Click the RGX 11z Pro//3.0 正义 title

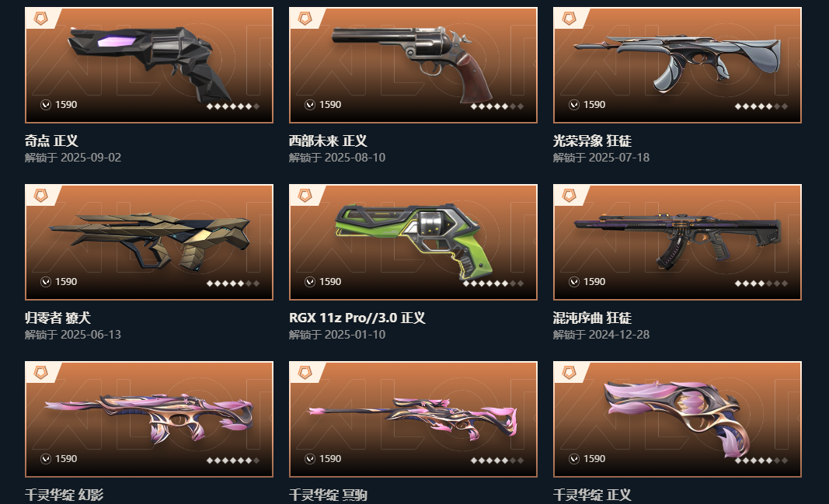[357, 318]
